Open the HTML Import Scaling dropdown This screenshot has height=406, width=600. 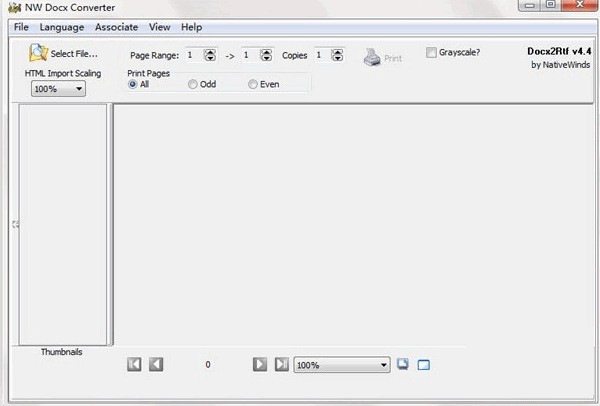tap(58, 89)
